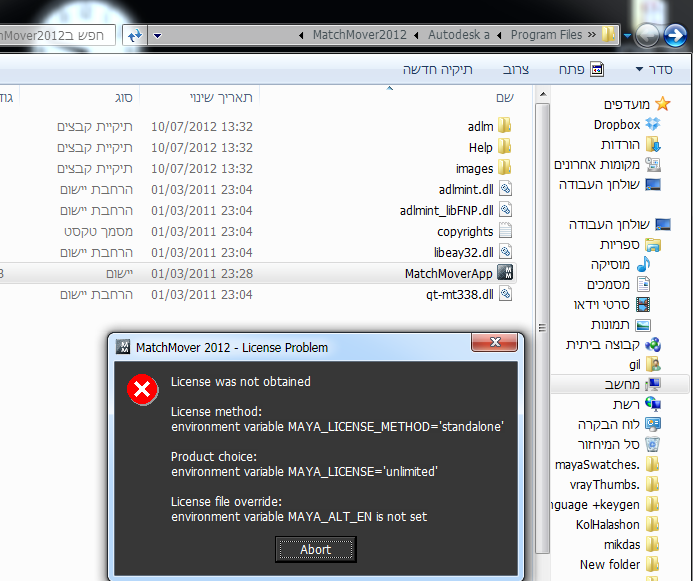Open Homegroup icon (קבוצה ביתית)
The height and width of the screenshot is (581, 693).
(x=653, y=344)
